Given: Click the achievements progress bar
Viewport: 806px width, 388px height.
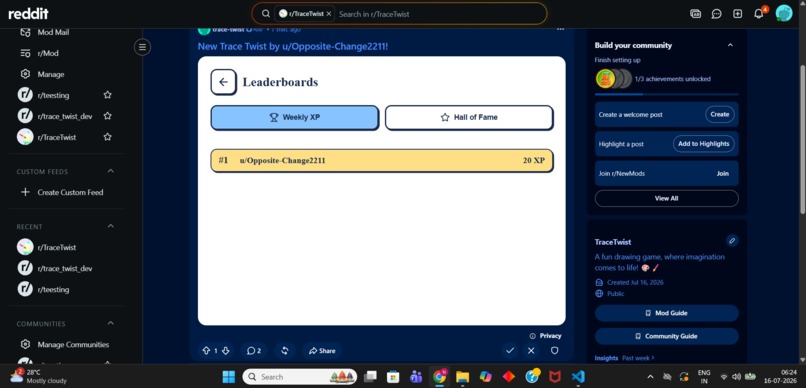Looking at the screenshot, I should (x=667, y=94).
